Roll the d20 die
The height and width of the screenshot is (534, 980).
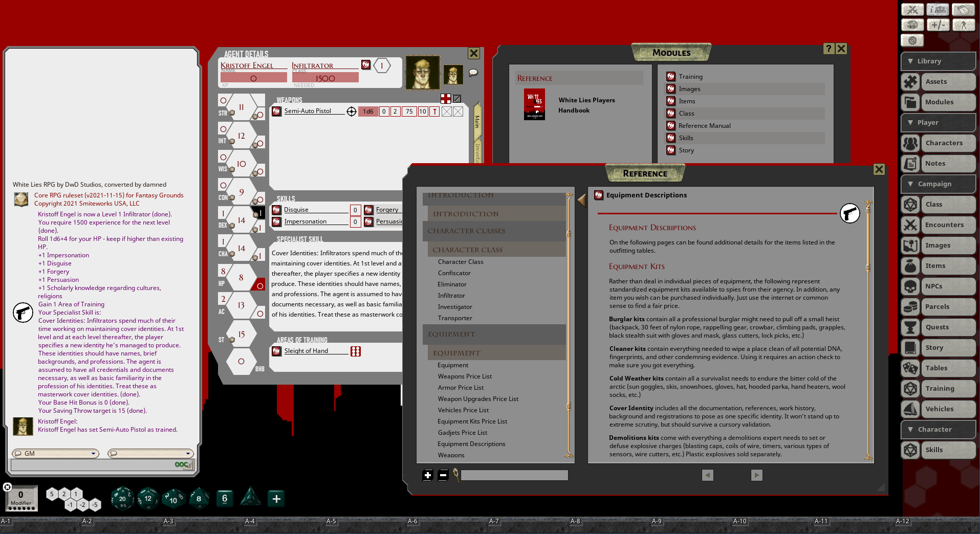(x=122, y=498)
